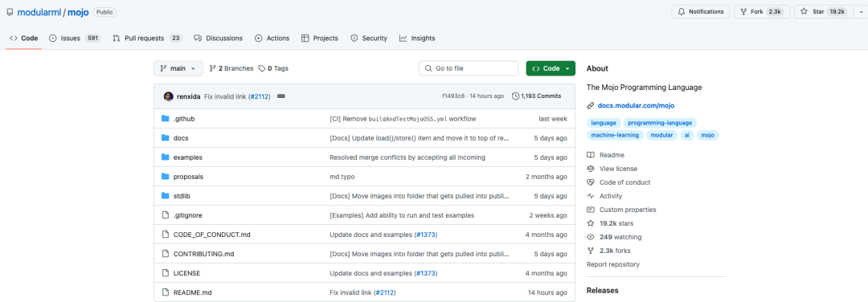The image size is (868, 302).
Task: Open the proposals folder
Action: pyautogui.click(x=188, y=177)
